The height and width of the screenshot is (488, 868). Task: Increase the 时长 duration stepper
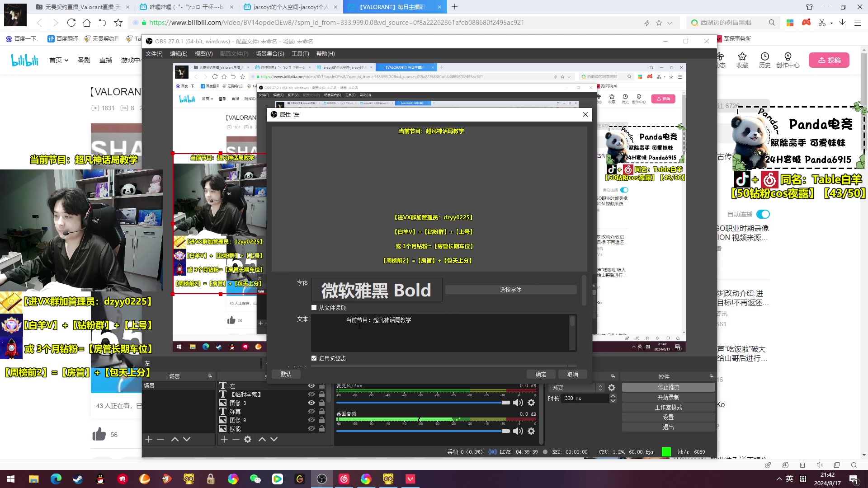pyautogui.click(x=613, y=396)
